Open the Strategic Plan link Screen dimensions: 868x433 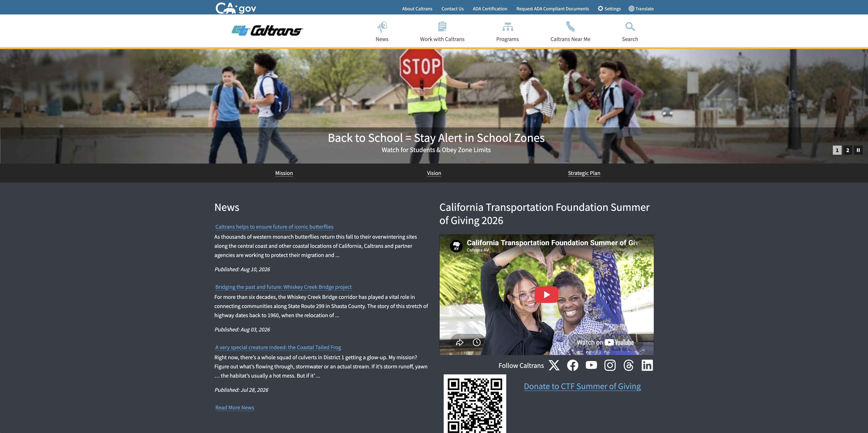tap(584, 173)
